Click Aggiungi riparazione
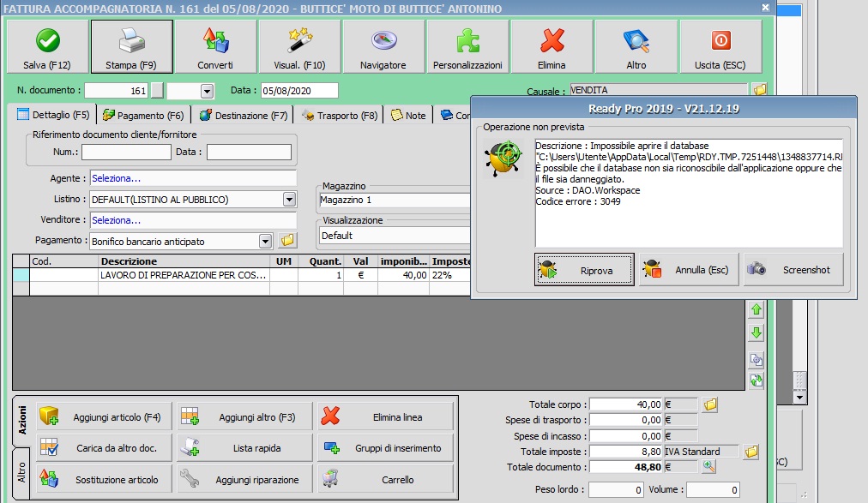This screenshot has width=868, height=503. click(244, 479)
